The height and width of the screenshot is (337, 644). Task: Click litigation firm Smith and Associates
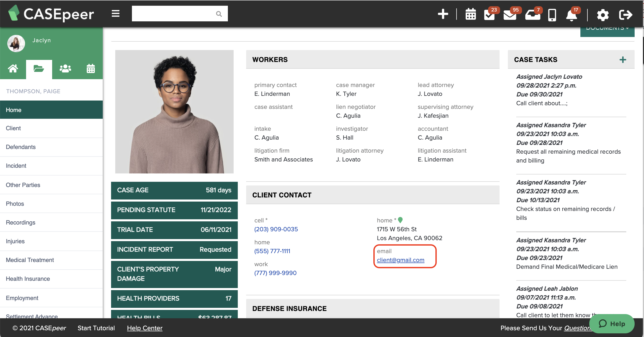click(283, 160)
